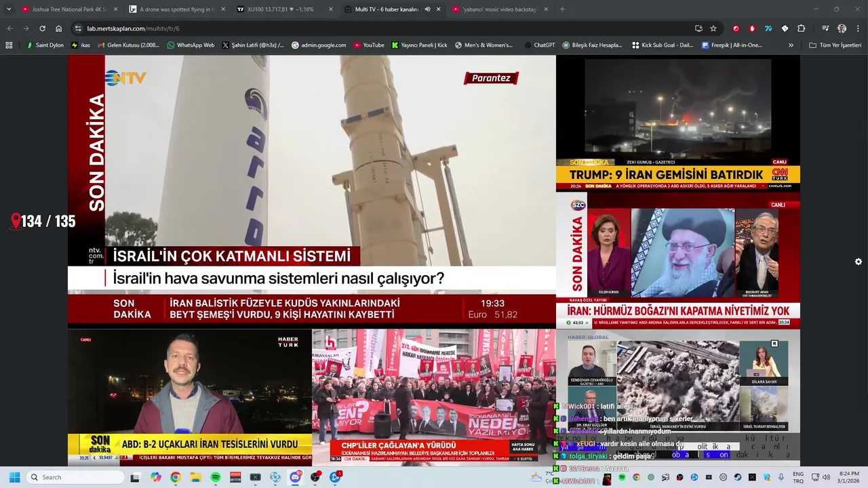The height and width of the screenshot is (488, 868).
Task: Bookmark this page with the star icon
Action: [713, 28]
